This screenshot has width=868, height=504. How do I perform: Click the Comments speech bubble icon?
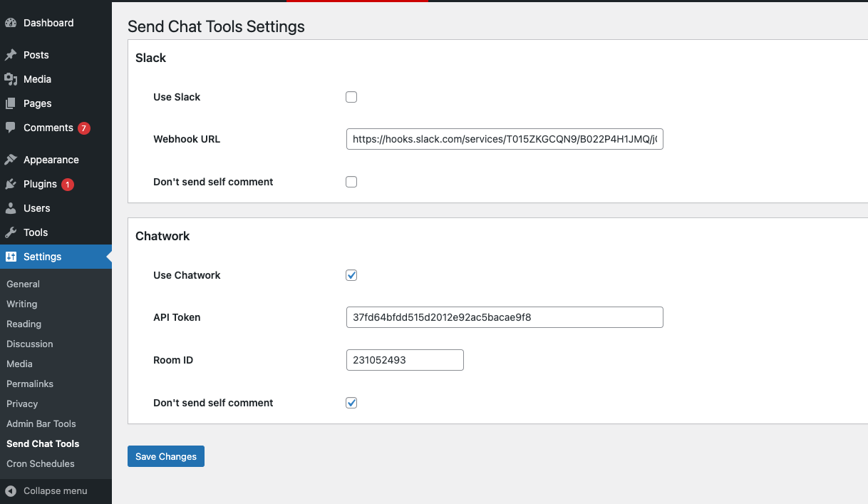[x=11, y=128]
